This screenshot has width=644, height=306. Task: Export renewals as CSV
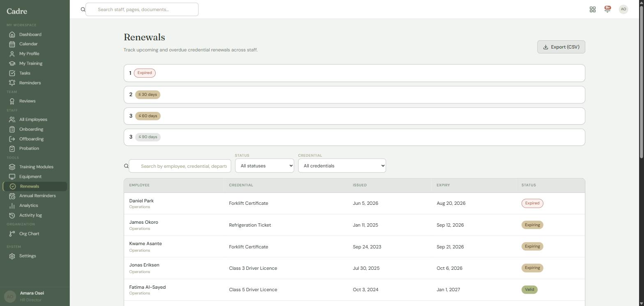tap(561, 47)
